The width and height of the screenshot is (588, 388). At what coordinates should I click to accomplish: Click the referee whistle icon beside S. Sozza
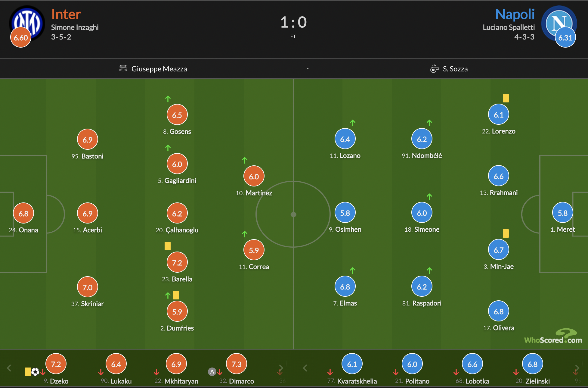point(434,69)
